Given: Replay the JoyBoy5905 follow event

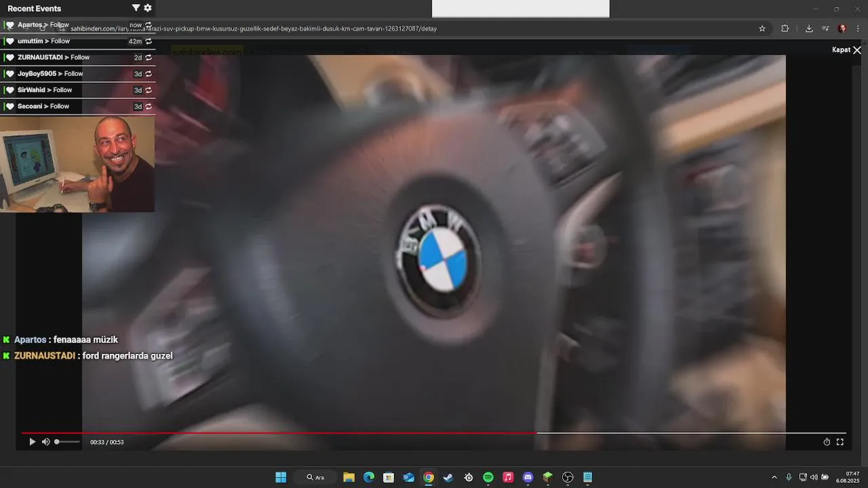Looking at the screenshot, I should pyautogui.click(x=149, y=74).
